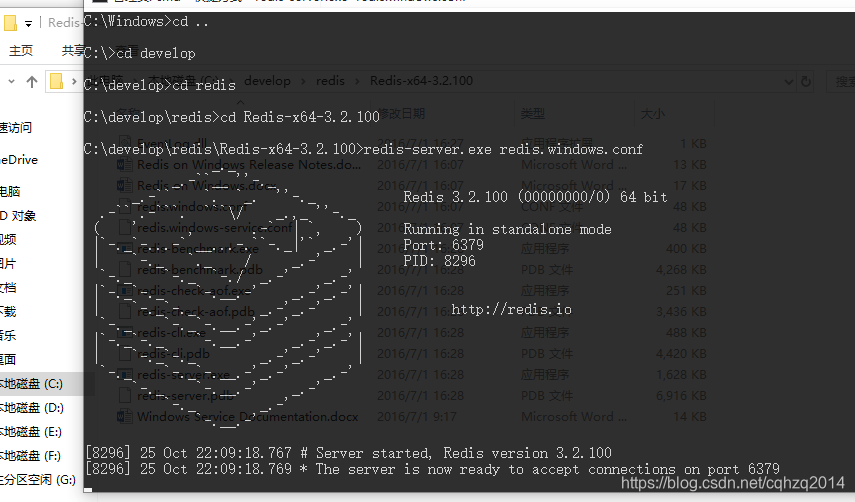This screenshot has width=855, height=502.
Task: Select Redis on Windows Release Notes document
Action: [249, 165]
